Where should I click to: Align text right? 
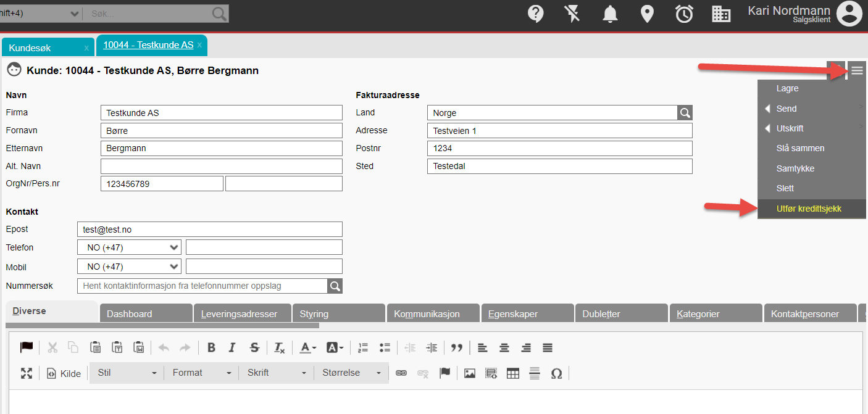tap(526, 347)
